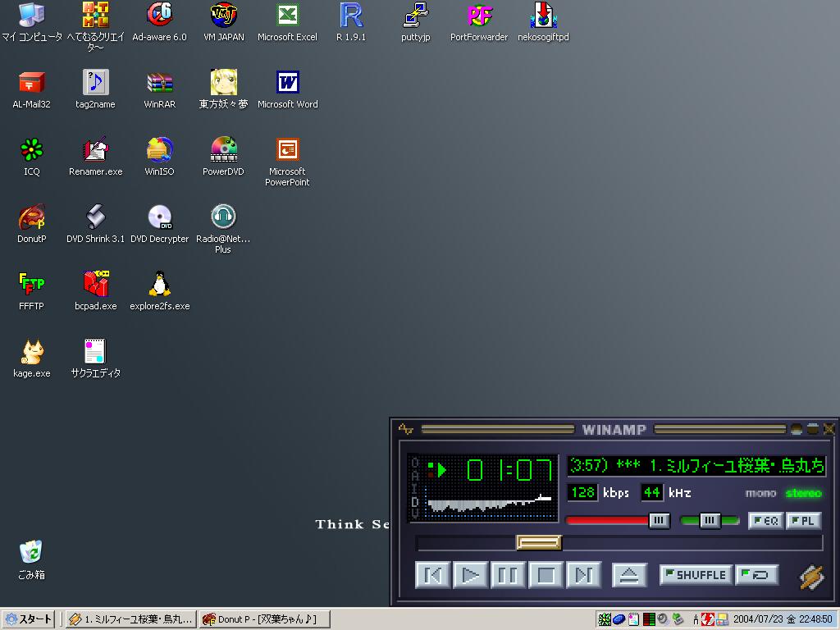Open the Microsoft Excel shortcut
This screenshot has width=840, height=630.
[287, 22]
